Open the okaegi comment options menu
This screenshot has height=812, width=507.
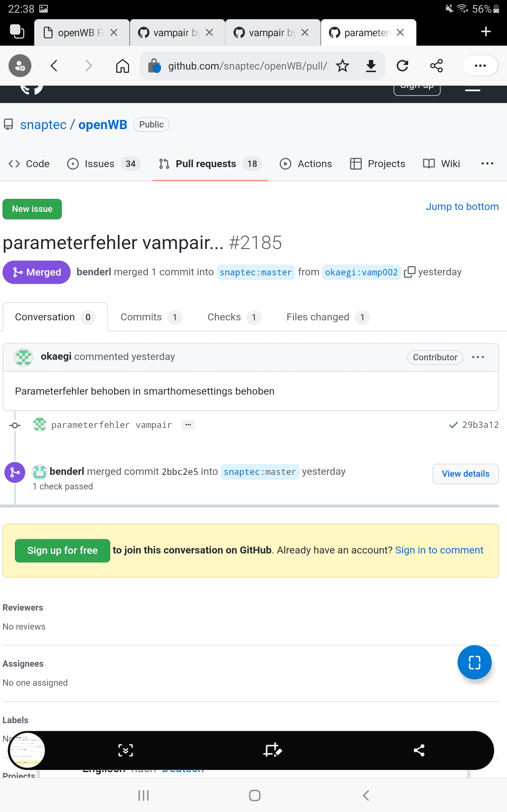(x=478, y=357)
